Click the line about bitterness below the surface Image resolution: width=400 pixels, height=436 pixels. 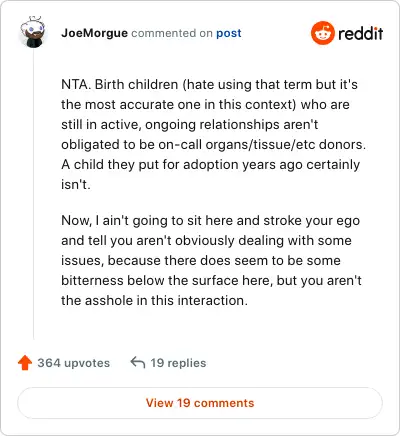(211, 281)
